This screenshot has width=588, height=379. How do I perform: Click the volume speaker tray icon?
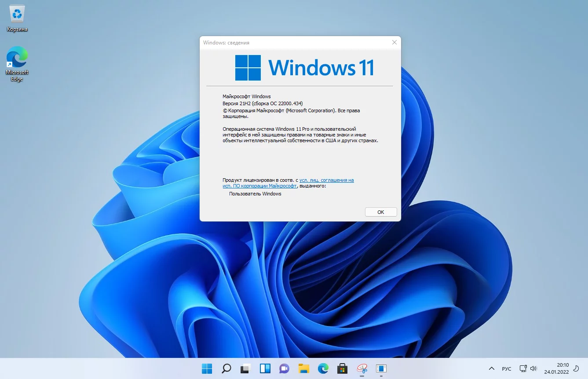click(x=533, y=368)
